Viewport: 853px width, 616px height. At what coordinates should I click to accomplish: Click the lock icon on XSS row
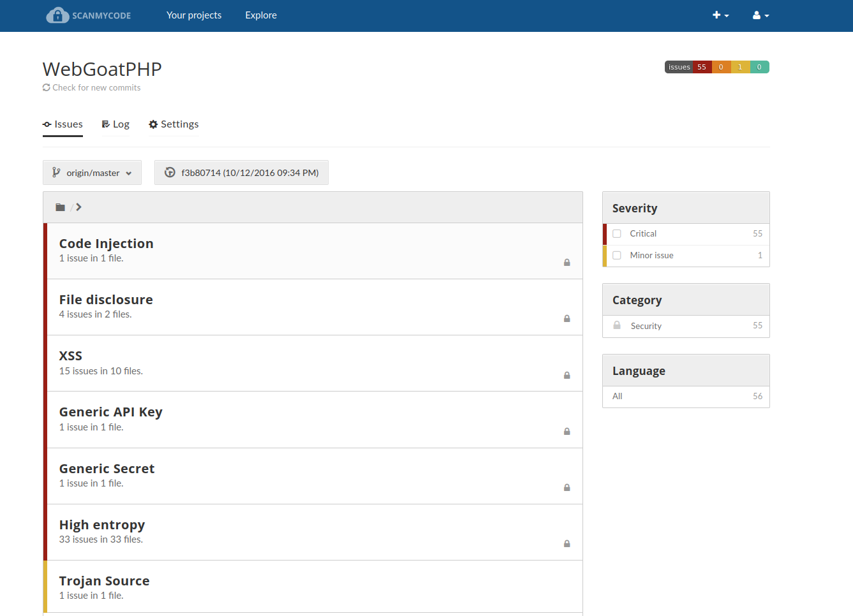coord(567,376)
